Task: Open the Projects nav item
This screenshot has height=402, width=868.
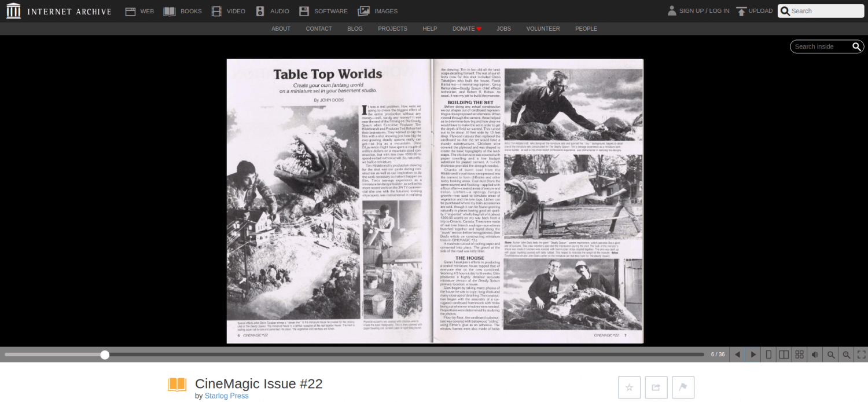Action: [x=392, y=28]
